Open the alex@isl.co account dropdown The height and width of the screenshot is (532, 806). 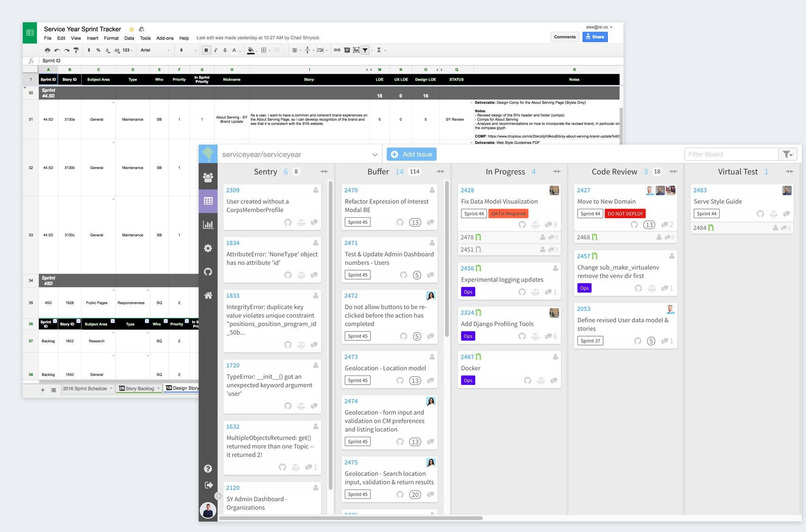pyautogui.click(x=599, y=27)
